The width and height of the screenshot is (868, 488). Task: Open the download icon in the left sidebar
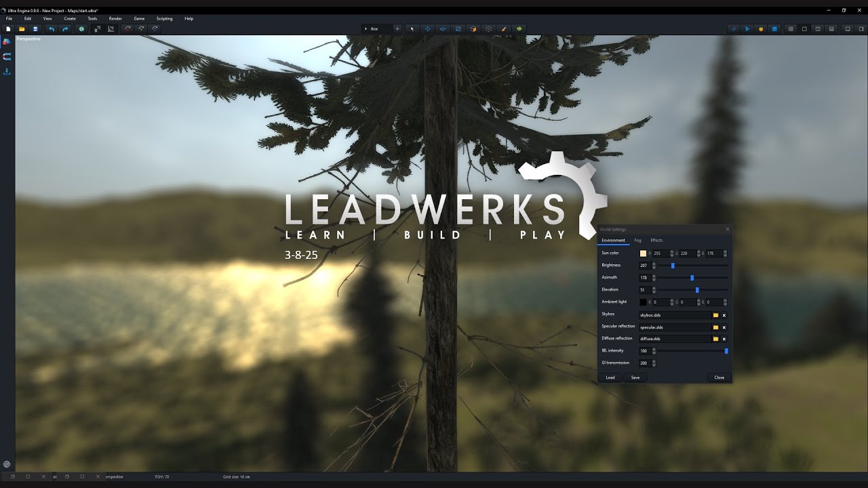[7, 71]
